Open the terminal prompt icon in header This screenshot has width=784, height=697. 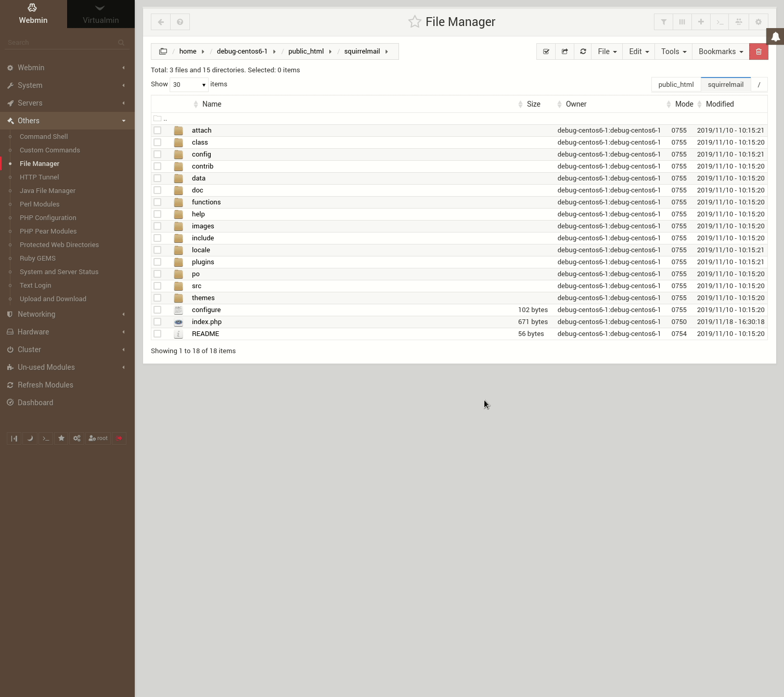click(x=720, y=22)
